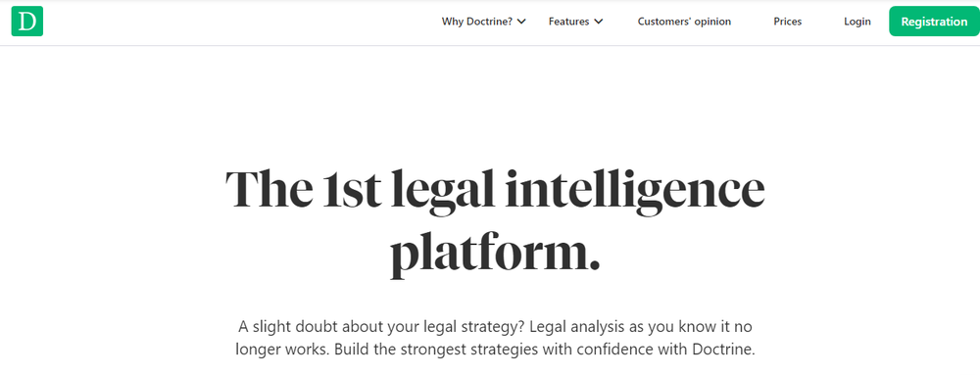Open the Why Doctrine? dropdown menu
This screenshot has width=980, height=375.
[484, 22]
